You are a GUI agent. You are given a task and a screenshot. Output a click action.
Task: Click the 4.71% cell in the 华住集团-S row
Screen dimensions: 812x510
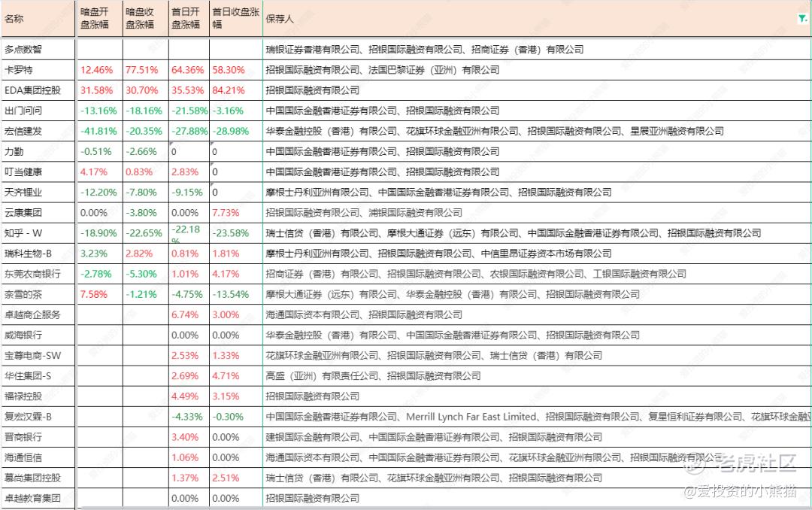236,376
